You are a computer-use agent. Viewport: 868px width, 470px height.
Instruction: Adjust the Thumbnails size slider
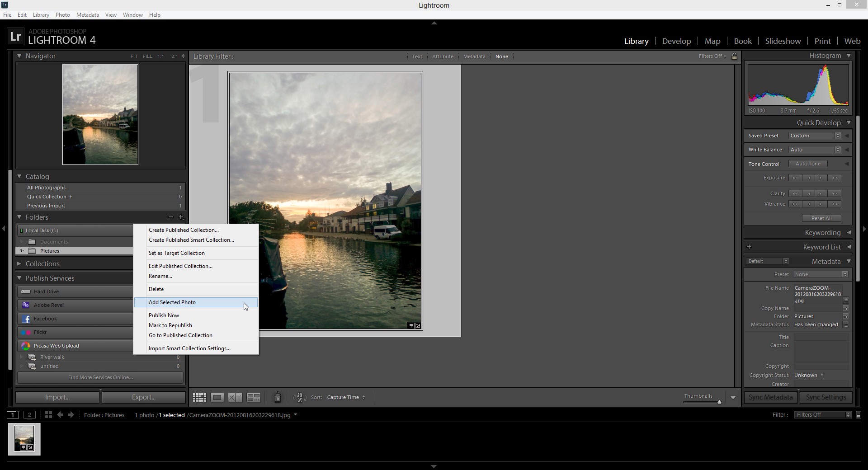pos(719,402)
